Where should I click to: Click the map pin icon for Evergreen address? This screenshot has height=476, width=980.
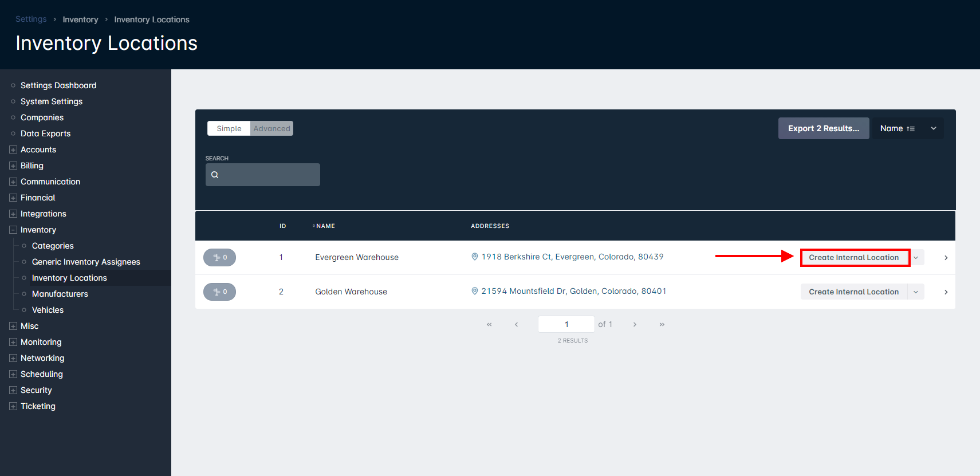click(x=475, y=257)
